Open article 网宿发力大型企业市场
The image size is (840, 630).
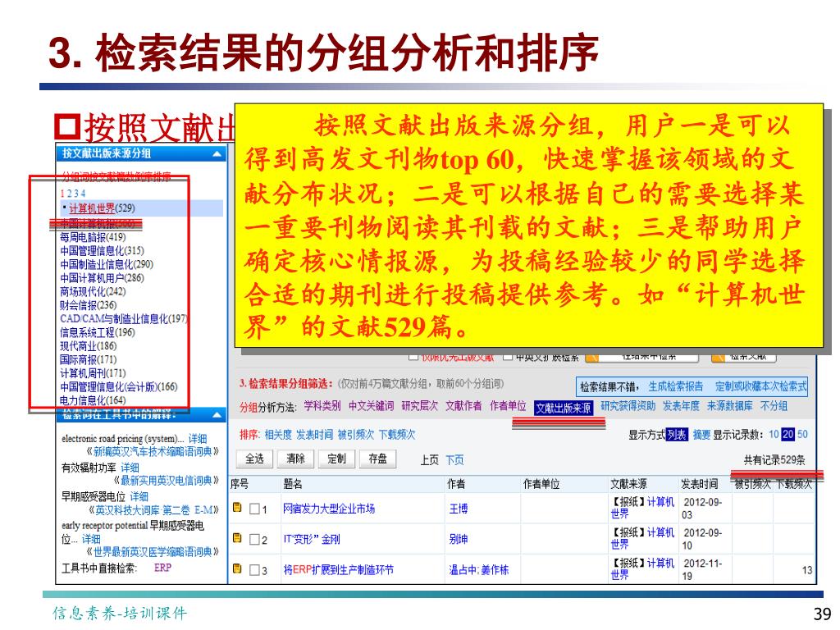coord(329,509)
